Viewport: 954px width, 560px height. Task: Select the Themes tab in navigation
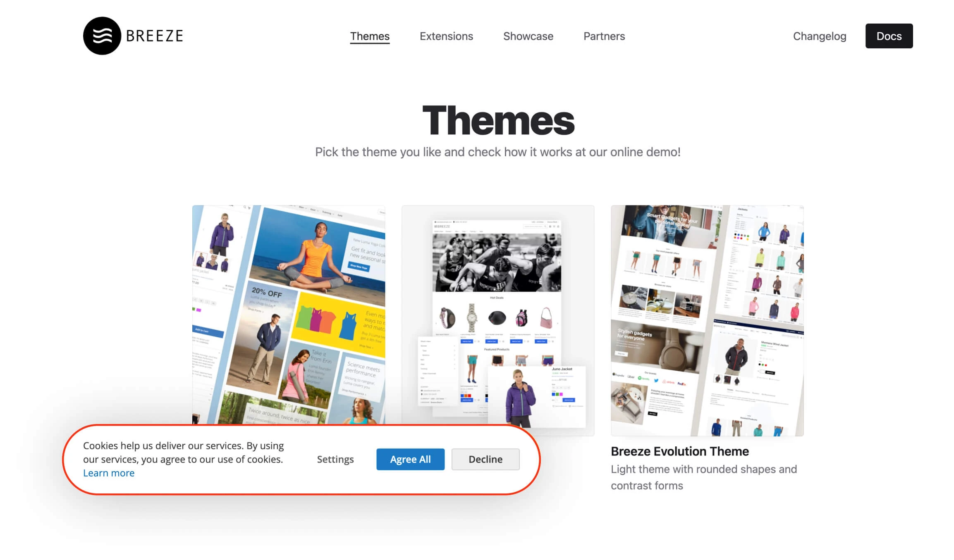click(x=369, y=36)
